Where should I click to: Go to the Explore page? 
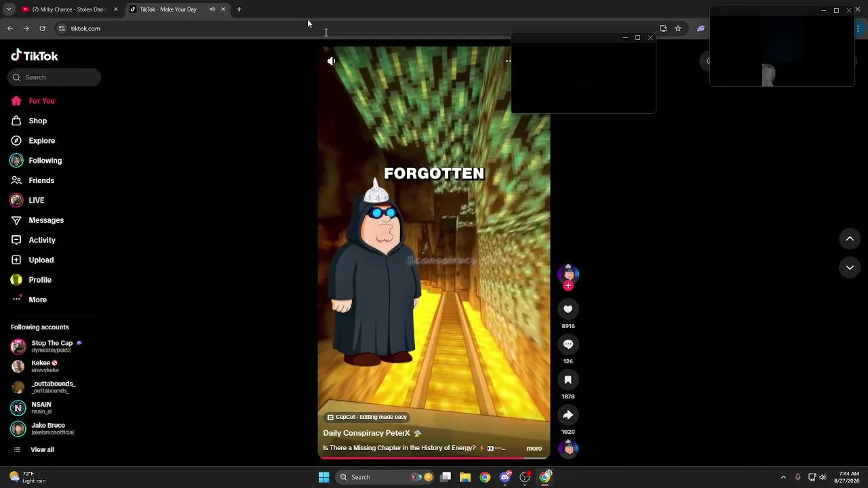point(41,141)
